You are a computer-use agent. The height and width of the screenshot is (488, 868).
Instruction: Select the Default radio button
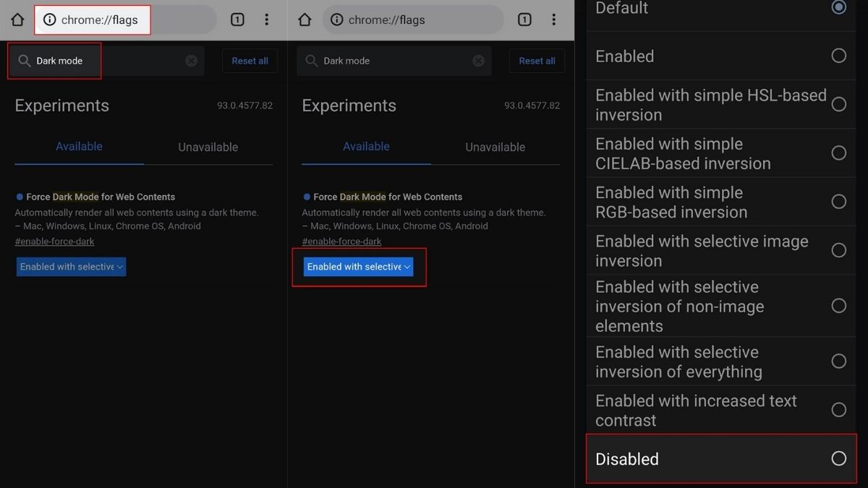(x=838, y=7)
